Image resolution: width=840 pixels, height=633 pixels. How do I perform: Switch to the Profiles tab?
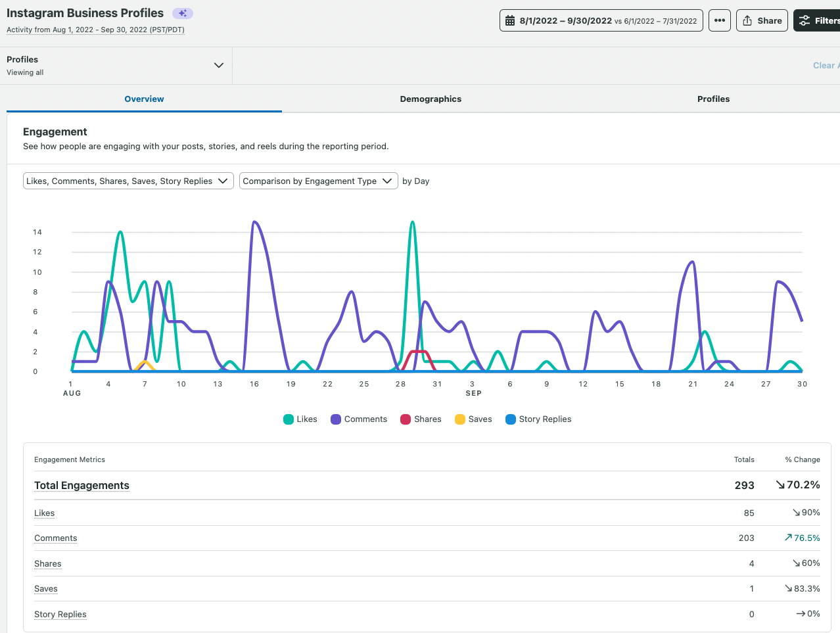713,99
